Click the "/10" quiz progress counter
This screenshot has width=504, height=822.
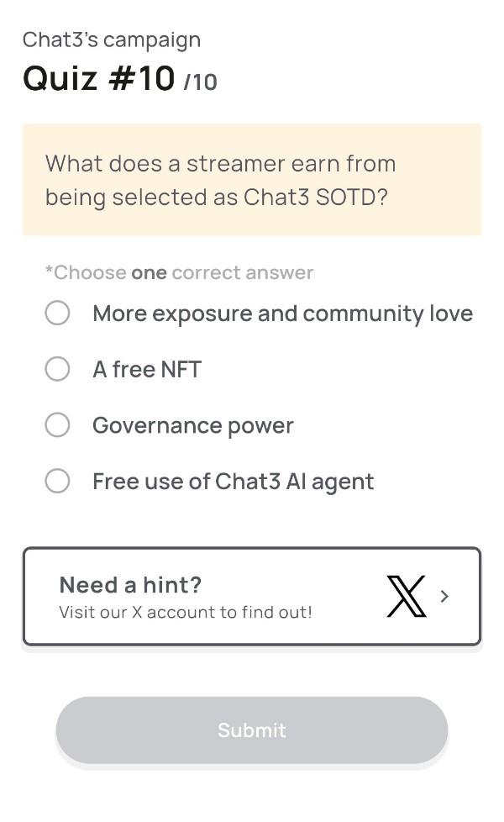(x=200, y=82)
